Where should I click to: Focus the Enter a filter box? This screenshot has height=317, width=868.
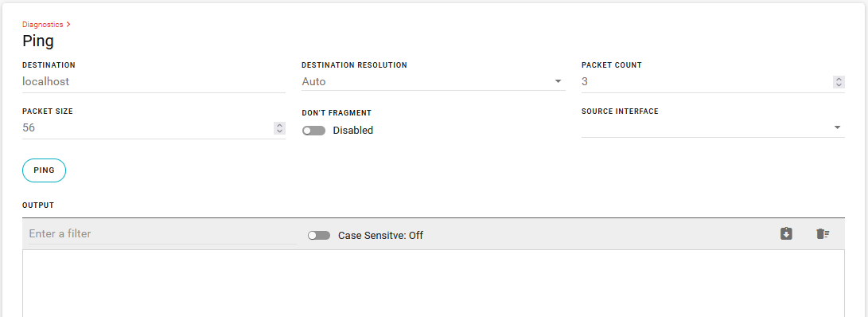point(163,234)
